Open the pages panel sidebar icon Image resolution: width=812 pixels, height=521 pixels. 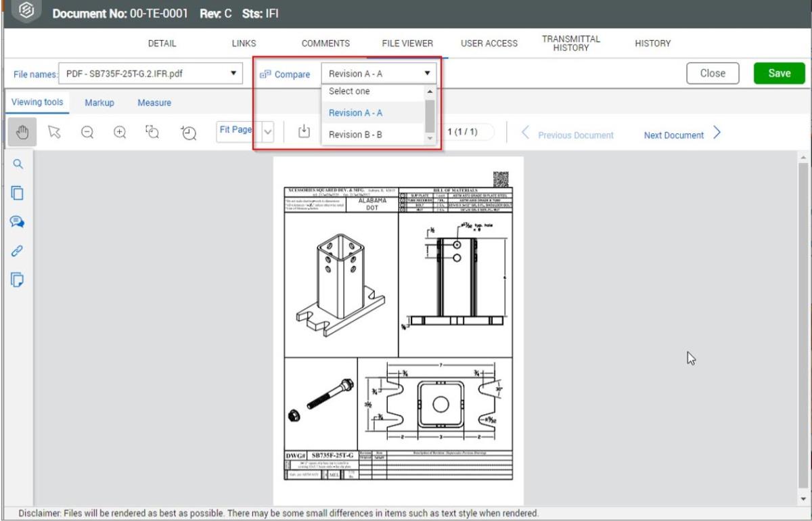18,193
